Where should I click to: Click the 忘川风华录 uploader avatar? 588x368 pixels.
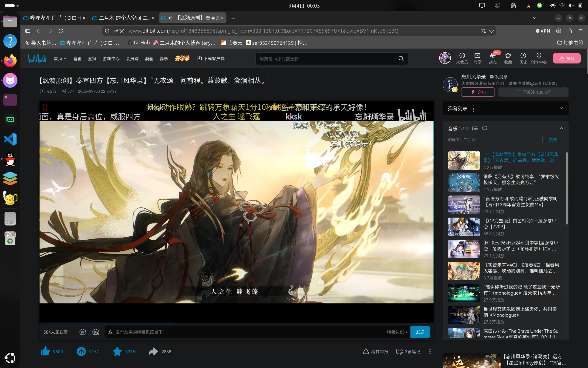pyautogui.click(x=450, y=84)
